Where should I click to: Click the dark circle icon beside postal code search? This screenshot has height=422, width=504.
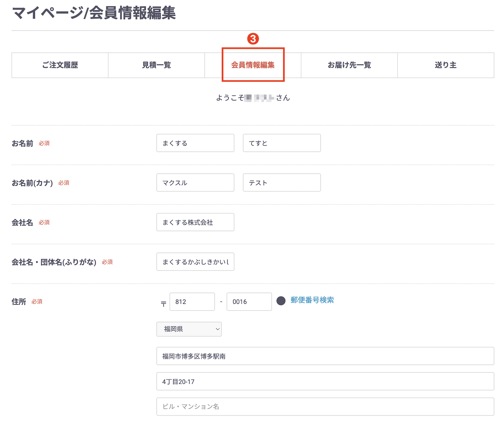coord(281,301)
